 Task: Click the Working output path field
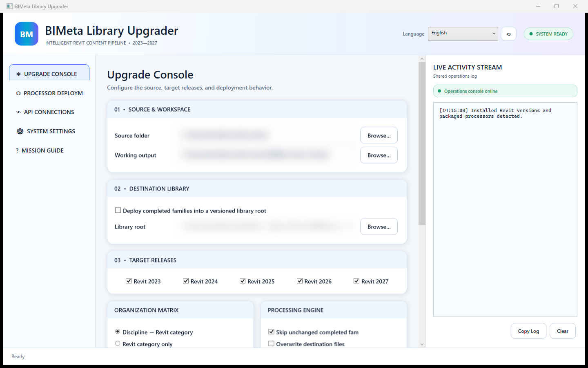tap(268, 155)
